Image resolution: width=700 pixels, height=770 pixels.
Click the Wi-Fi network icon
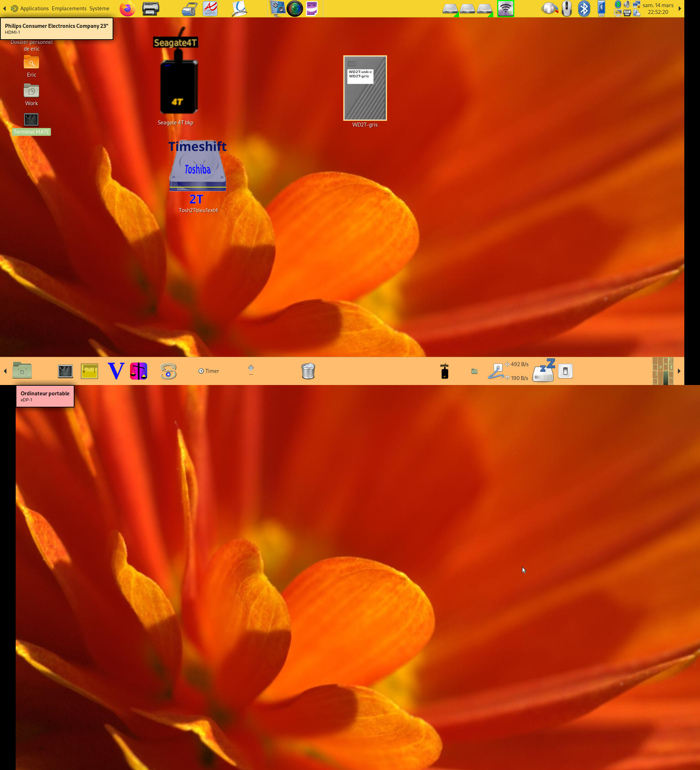(505, 9)
